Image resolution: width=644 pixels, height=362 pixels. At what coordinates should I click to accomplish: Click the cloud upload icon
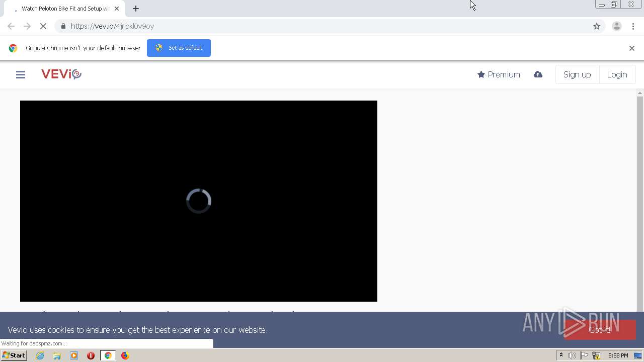pos(538,74)
